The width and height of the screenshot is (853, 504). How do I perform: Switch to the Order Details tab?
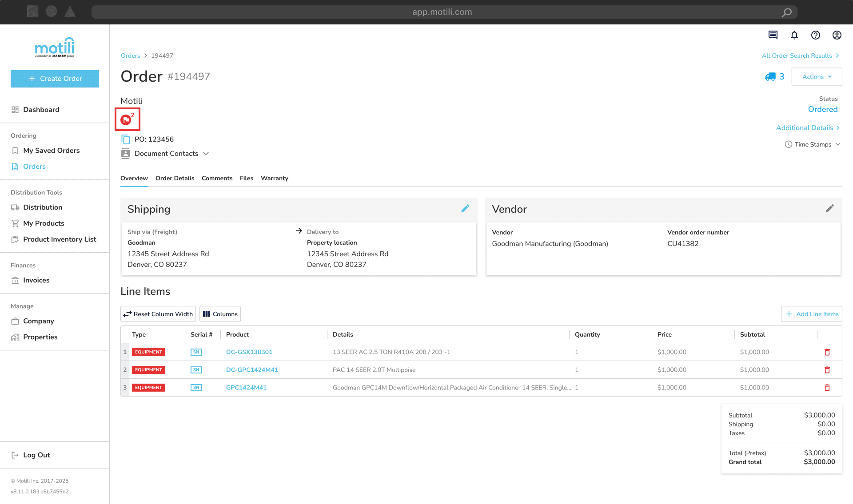click(175, 178)
